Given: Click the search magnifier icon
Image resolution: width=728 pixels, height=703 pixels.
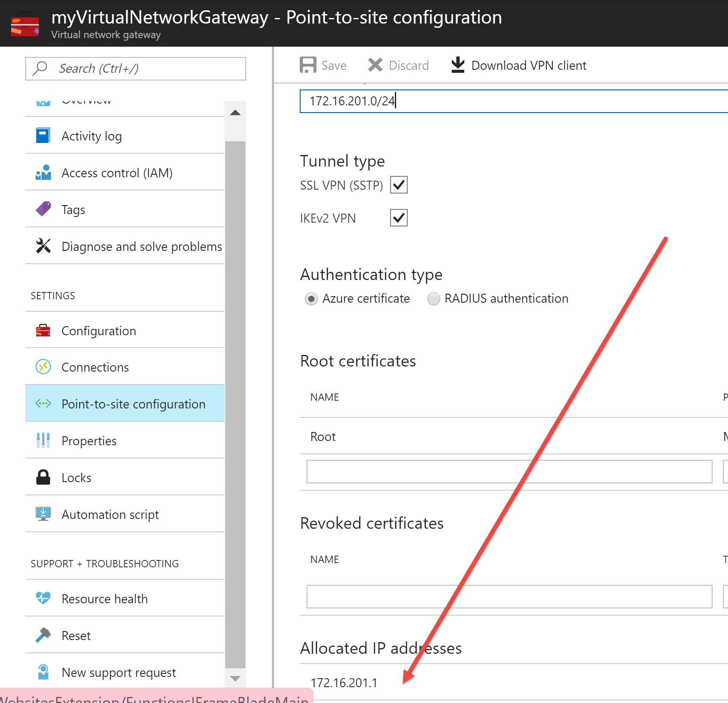Looking at the screenshot, I should click(x=40, y=68).
